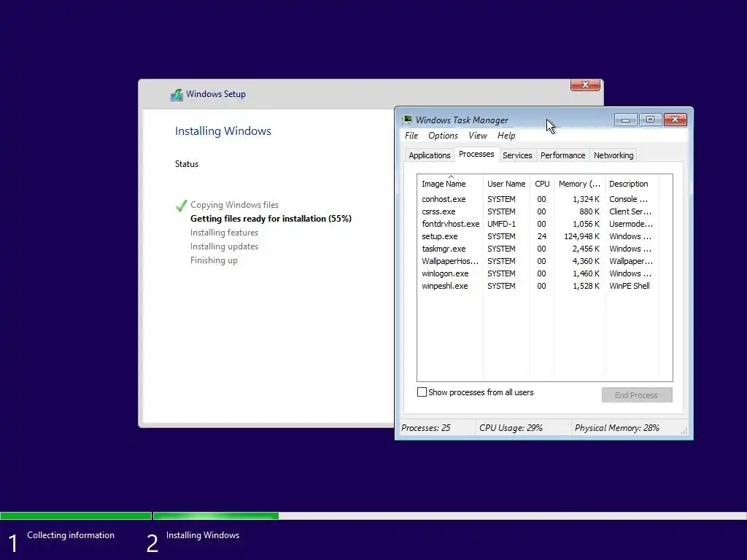This screenshot has height=560, width=747.
Task: Click the 'Installing updates' step text
Action: tap(224, 246)
